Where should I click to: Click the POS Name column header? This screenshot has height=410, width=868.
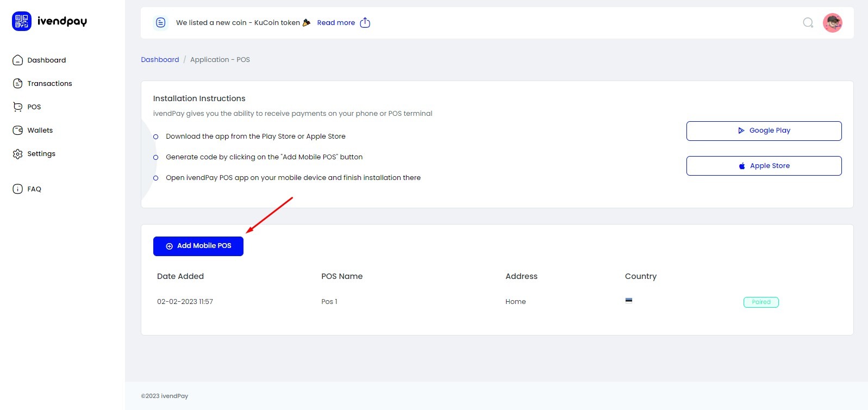click(342, 276)
